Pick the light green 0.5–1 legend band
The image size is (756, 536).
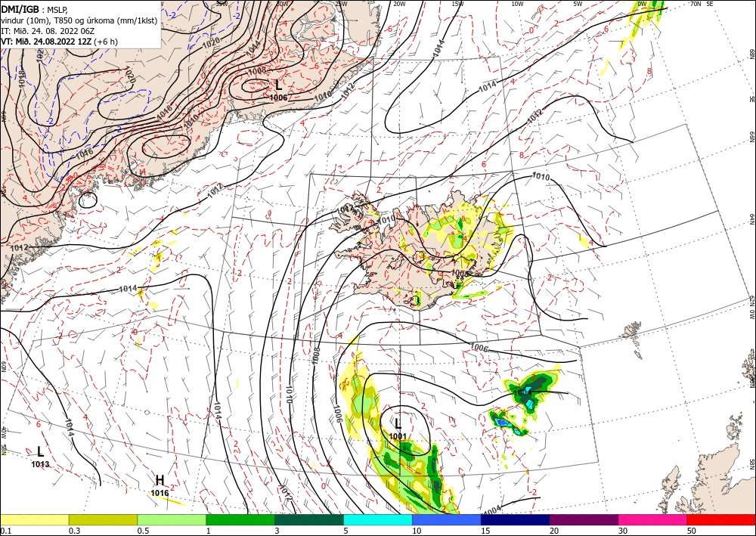(x=172, y=519)
